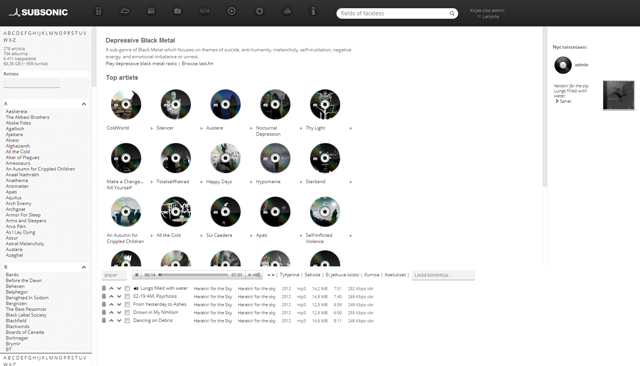Click Asetukset in play queue bar
This screenshot has width=640, height=366.
(x=395, y=275)
